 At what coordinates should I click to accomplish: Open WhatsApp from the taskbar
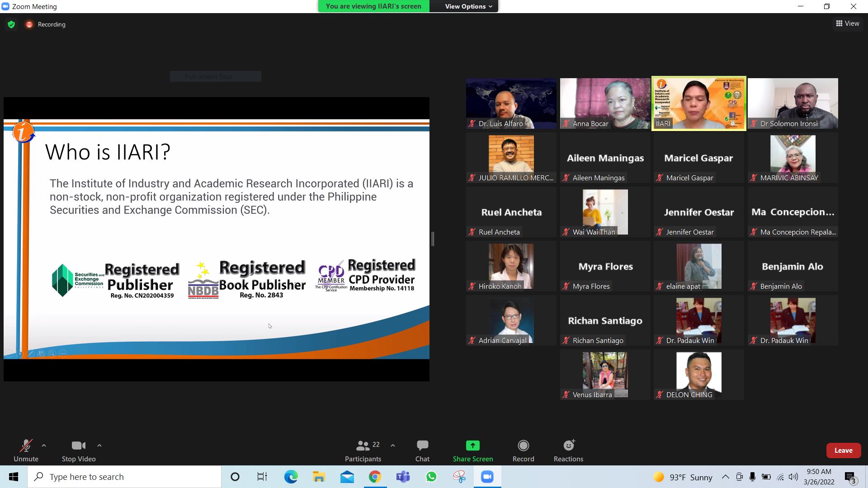click(x=431, y=477)
